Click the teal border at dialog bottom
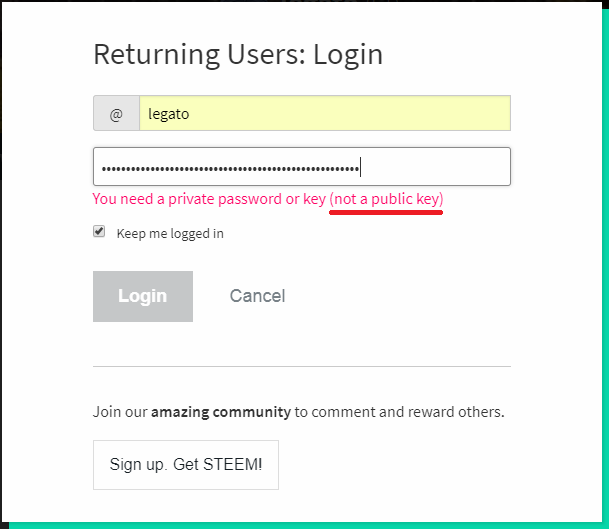This screenshot has height=529, width=609. click(304, 524)
